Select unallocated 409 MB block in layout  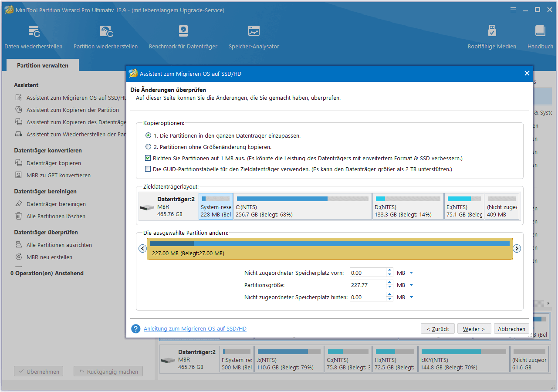coord(502,206)
